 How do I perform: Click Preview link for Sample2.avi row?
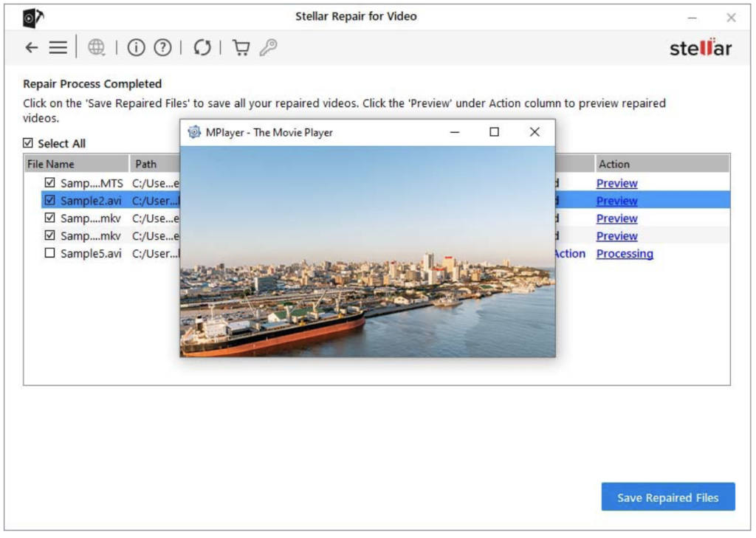point(616,201)
